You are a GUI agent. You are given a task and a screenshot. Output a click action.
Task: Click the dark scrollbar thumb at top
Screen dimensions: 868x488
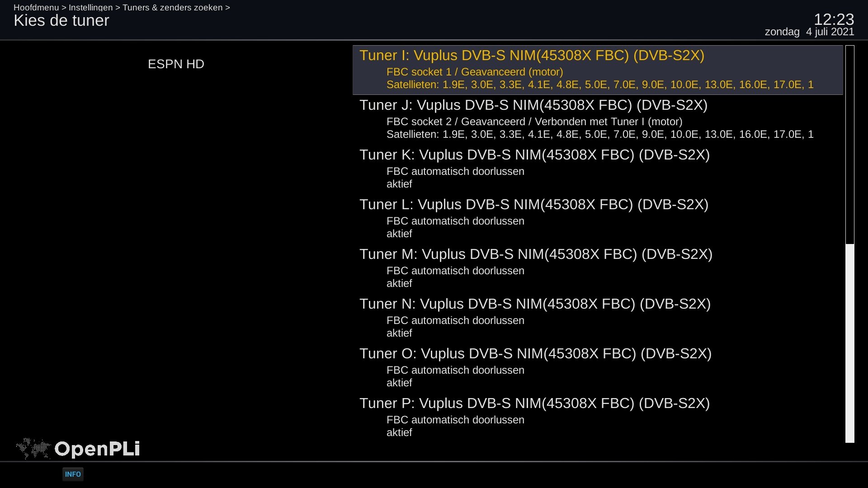click(x=850, y=145)
